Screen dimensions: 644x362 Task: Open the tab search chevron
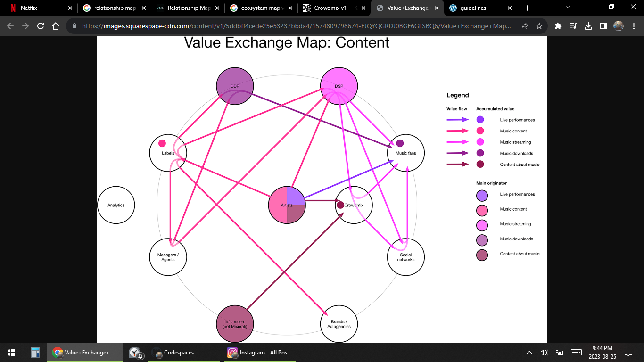click(568, 7)
